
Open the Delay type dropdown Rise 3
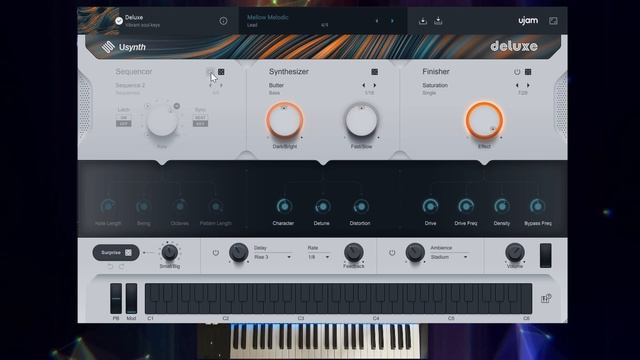[273, 257]
